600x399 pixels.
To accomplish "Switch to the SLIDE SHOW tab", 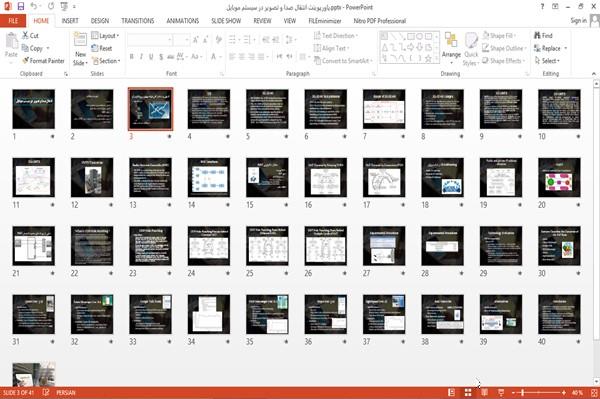I will coord(226,21).
